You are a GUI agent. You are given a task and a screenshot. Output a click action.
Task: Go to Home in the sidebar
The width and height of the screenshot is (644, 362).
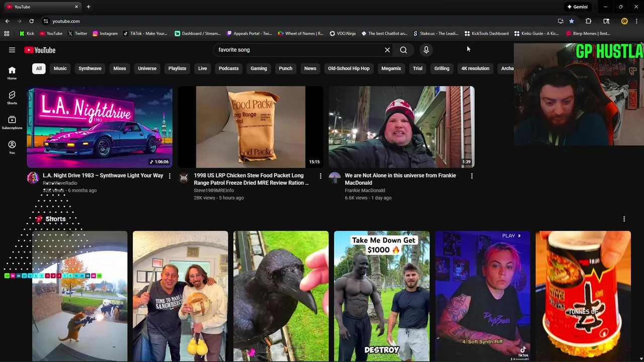click(12, 73)
